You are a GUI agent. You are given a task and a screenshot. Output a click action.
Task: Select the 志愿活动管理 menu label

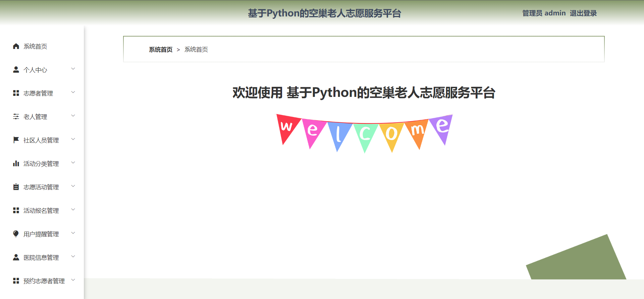point(41,187)
